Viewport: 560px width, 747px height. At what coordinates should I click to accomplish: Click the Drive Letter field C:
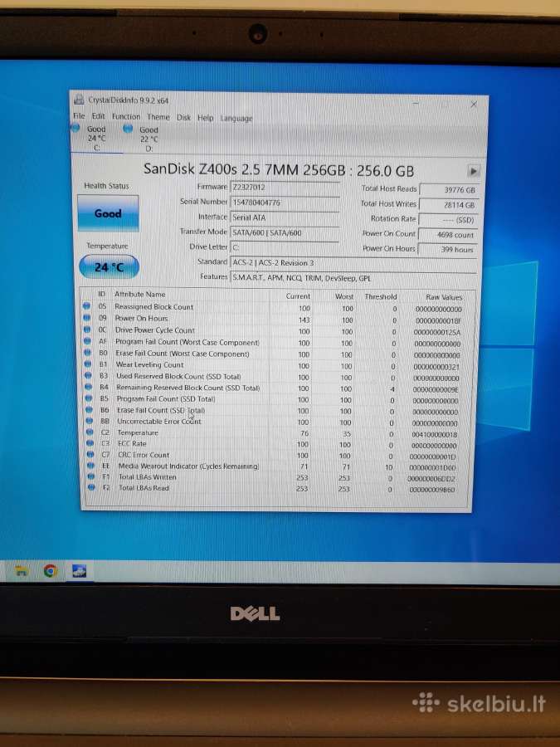click(x=285, y=247)
